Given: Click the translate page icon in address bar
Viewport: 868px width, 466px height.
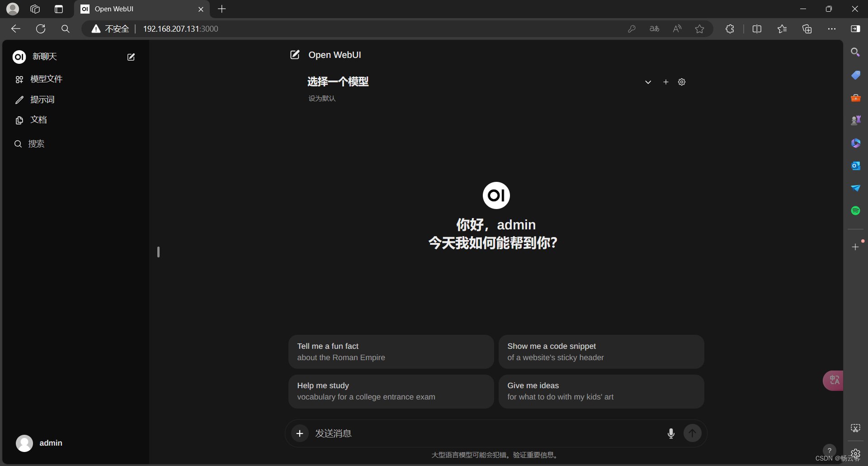Looking at the screenshot, I should click(654, 29).
